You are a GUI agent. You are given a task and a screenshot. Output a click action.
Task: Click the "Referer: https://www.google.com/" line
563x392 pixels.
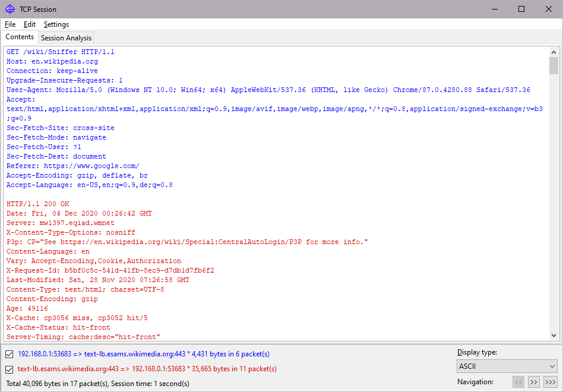click(73, 166)
